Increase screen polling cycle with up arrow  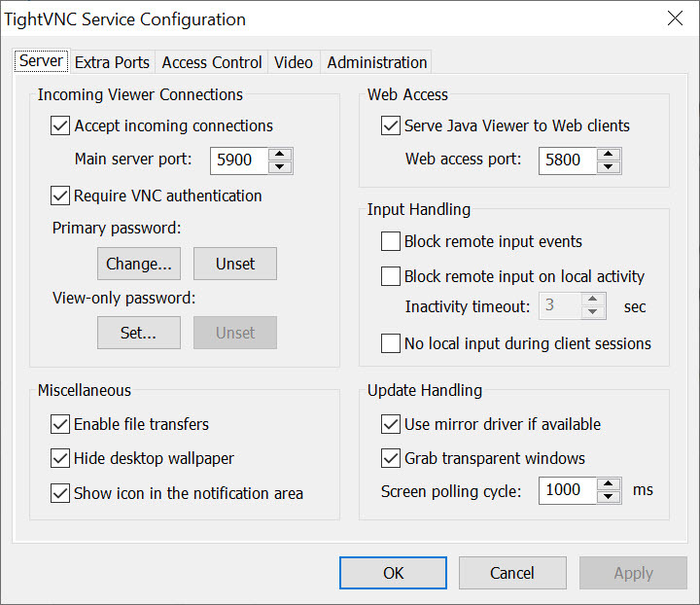coord(609,484)
